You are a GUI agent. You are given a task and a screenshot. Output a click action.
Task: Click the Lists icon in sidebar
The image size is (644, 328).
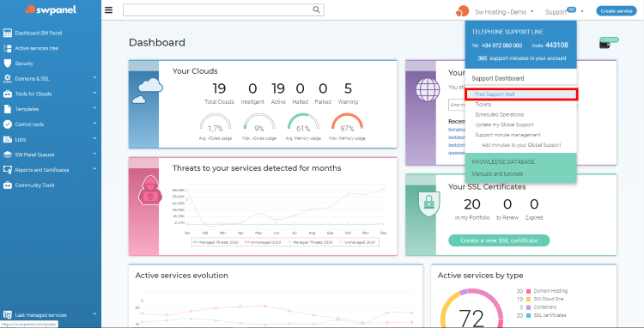(x=8, y=140)
